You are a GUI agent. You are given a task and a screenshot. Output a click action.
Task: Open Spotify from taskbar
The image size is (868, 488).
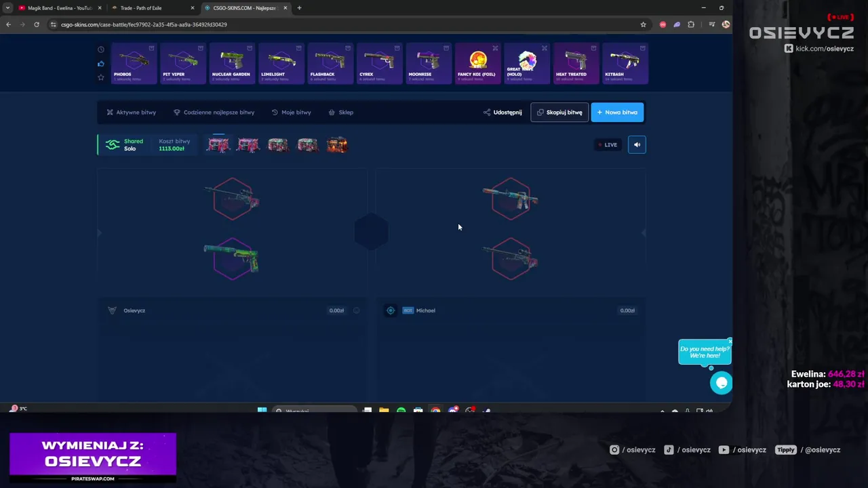(x=401, y=410)
